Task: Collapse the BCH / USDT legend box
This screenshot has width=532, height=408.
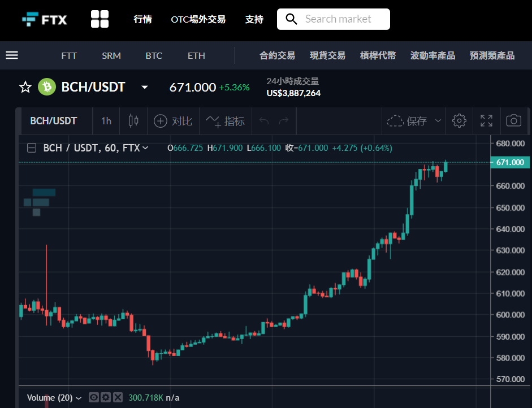Action: 32,148
